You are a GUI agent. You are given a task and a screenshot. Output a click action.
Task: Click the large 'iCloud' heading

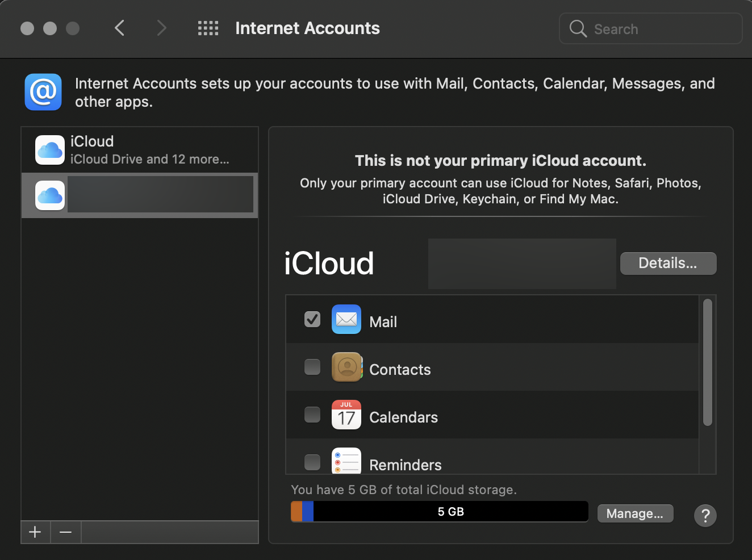point(329,264)
